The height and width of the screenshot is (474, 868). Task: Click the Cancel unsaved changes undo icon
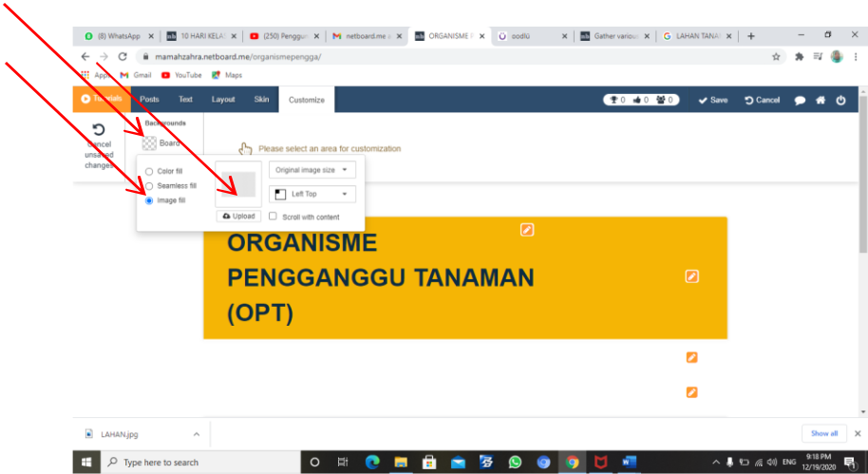click(x=99, y=130)
